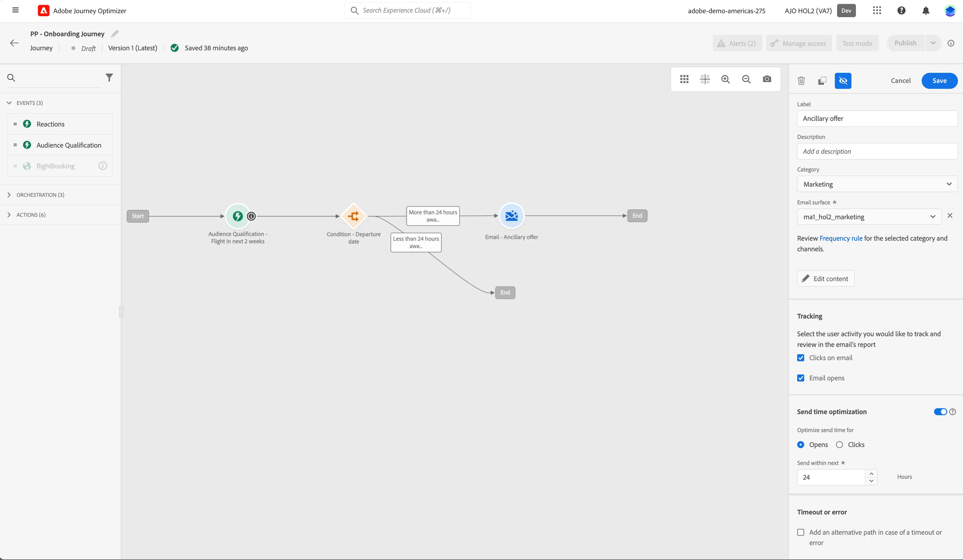This screenshot has height=560, width=963.
Task: Click the canvas auto-arrange grid icon
Action: [x=684, y=79]
